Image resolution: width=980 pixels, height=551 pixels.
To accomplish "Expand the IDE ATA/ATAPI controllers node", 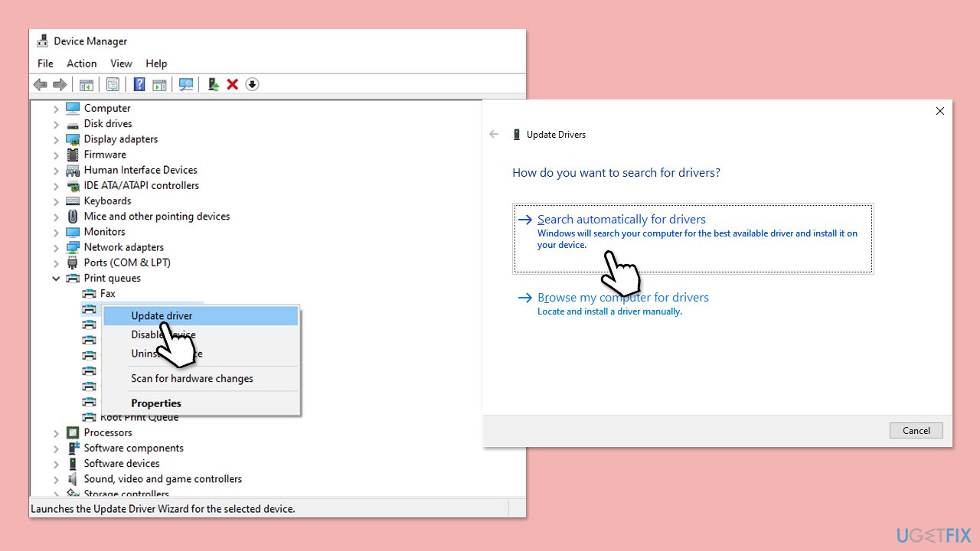I will [x=56, y=186].
